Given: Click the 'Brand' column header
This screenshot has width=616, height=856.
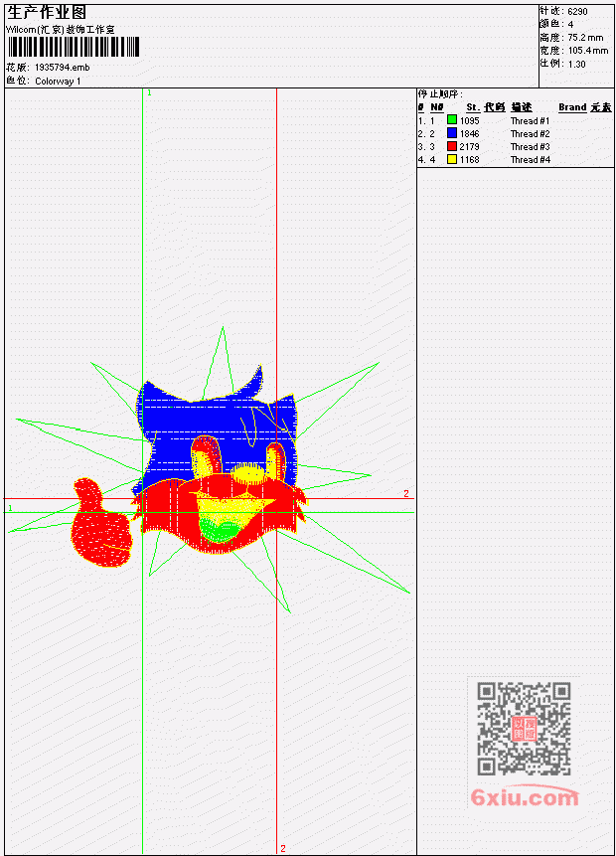Looking at the screenshot, I should pos(572,107).
